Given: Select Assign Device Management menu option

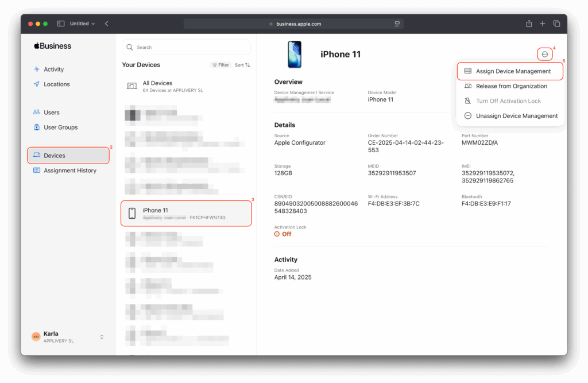Looking at the screenshot, I should point(509,71).
